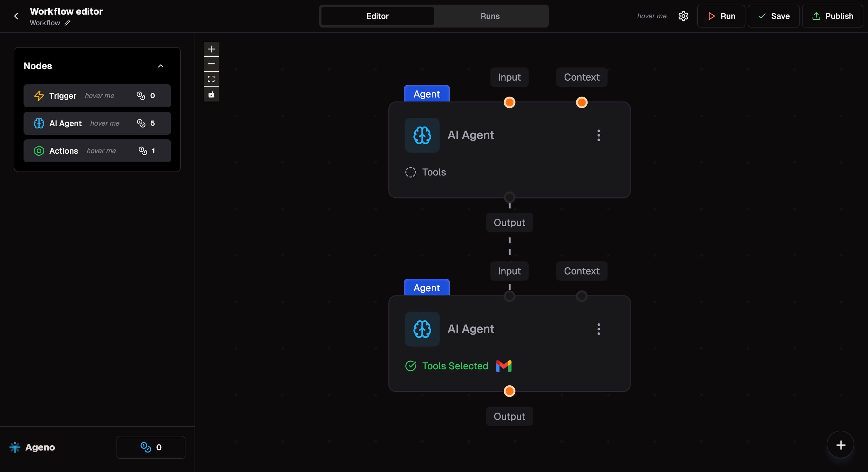Click the Ageno brand name

tap(40, 447)
